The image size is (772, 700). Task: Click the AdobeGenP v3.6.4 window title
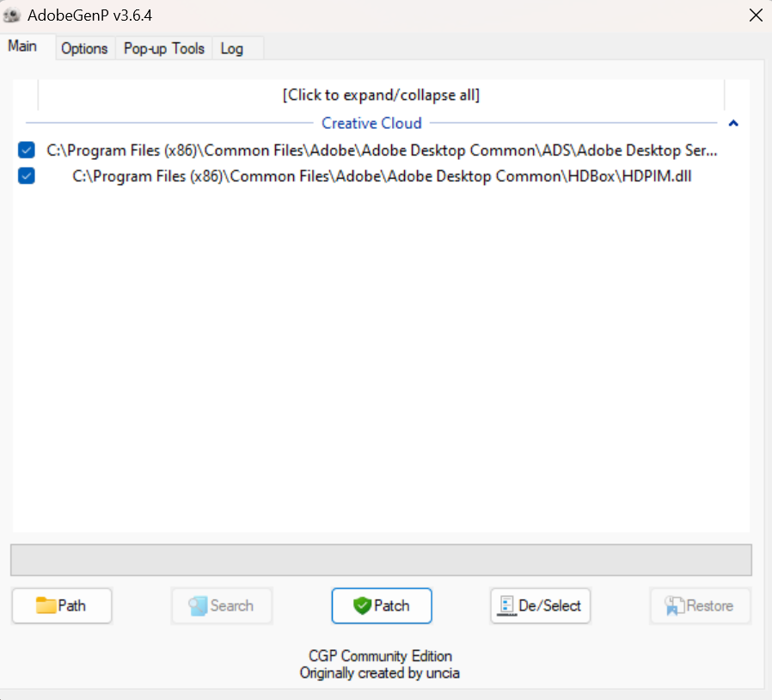click(x=89, y=15)
